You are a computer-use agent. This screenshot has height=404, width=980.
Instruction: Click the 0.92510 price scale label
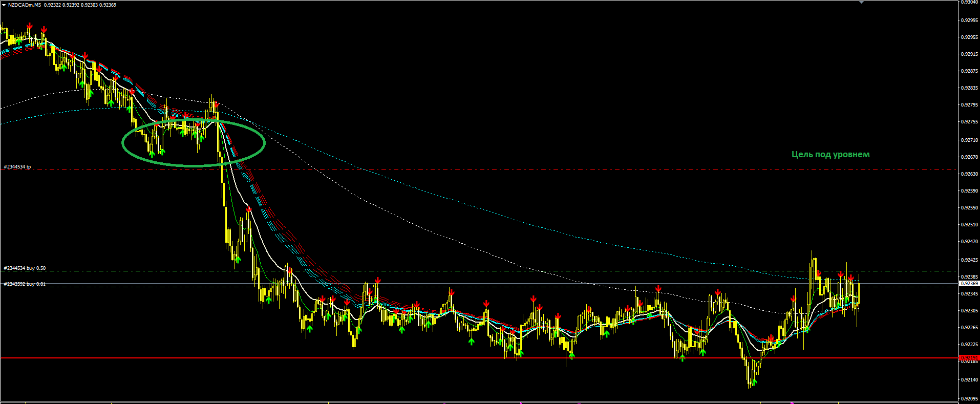[x=969, y=225]
